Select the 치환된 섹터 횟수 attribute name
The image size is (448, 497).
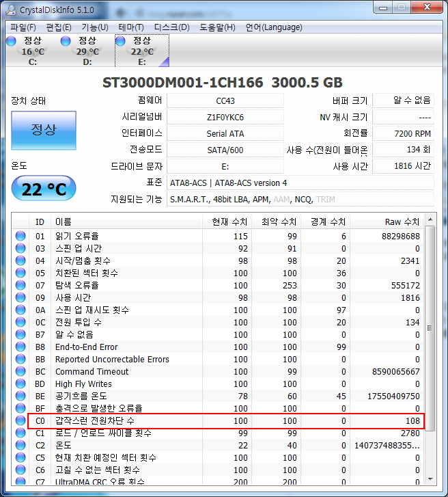pyautogui.click(x=87, y=273)
